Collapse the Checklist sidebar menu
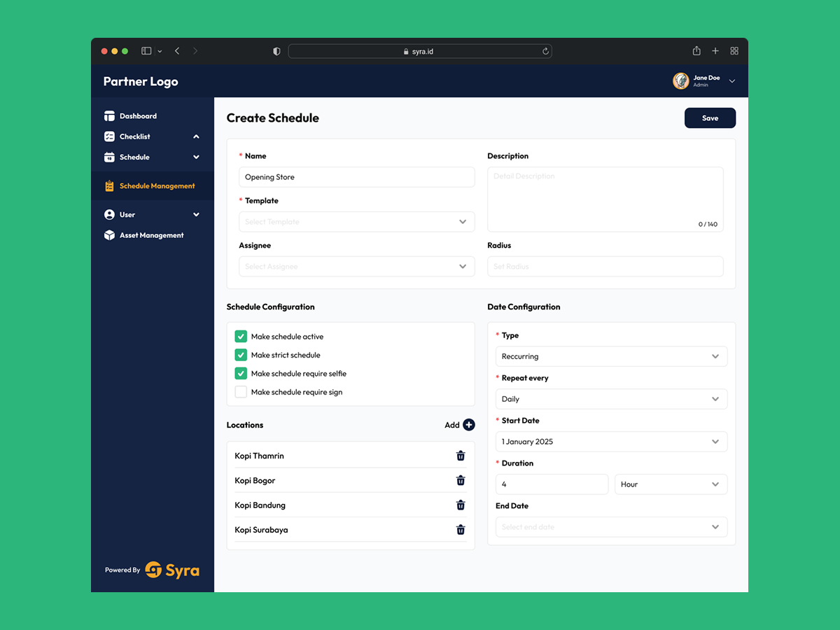The image size is (840, 630). click(196, 136)
